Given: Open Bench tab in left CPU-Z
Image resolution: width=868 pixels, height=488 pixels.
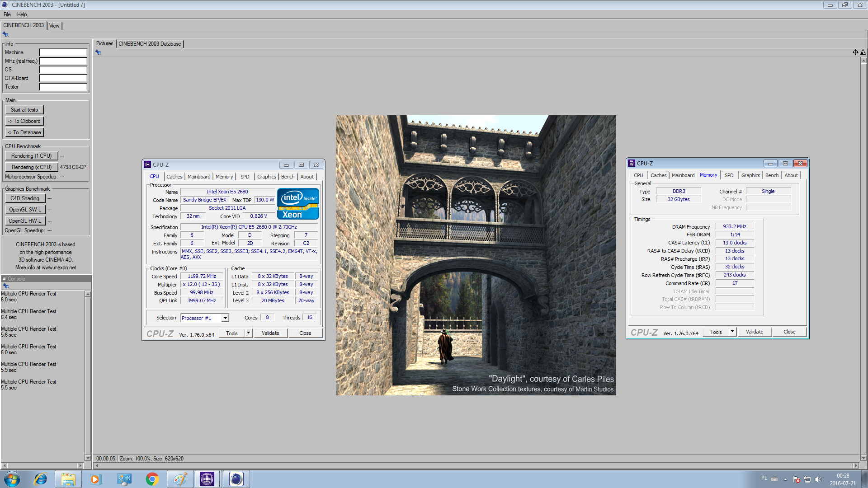Looking at the screenshot, I should (288, 177).
